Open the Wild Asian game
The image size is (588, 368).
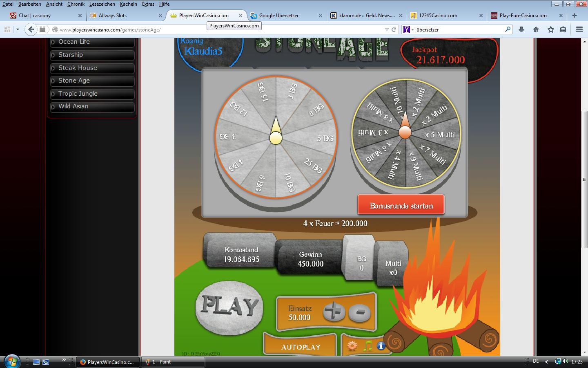[x=92, y=106]
